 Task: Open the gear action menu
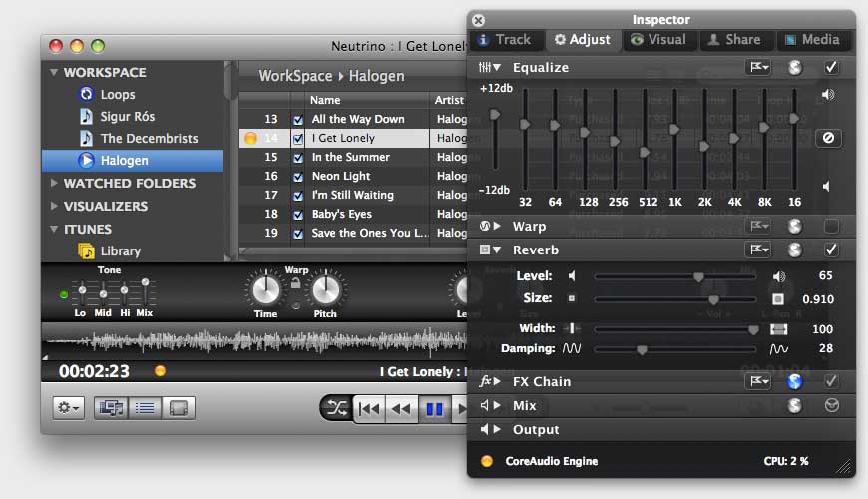[x=69, y=409]
